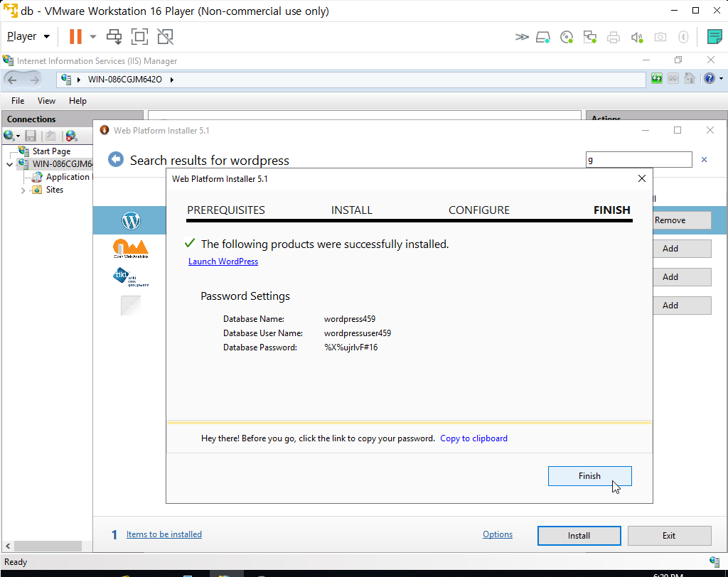This screenshot has height=577, width=728.
Task: Click the Finish button in installer dialog
Action: pyautogui.click(x=589, y=476)
